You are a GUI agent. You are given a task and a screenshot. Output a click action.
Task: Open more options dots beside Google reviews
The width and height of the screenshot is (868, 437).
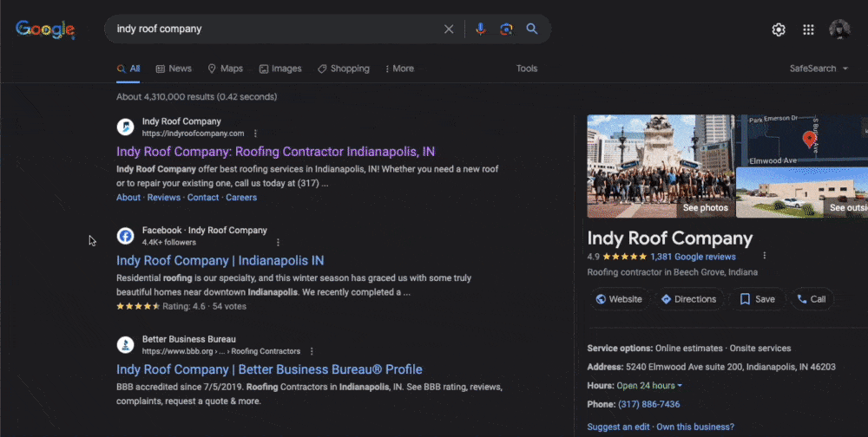point(765,256)
